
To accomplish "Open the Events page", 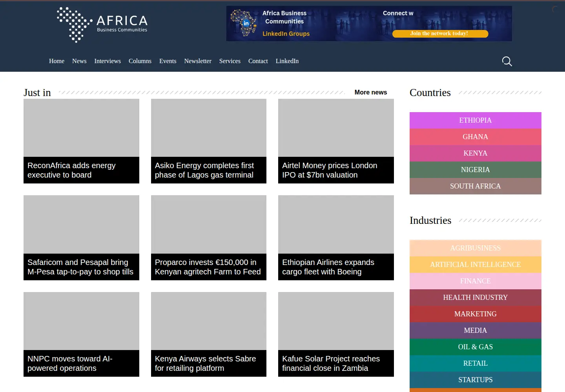I will point(168,61).
